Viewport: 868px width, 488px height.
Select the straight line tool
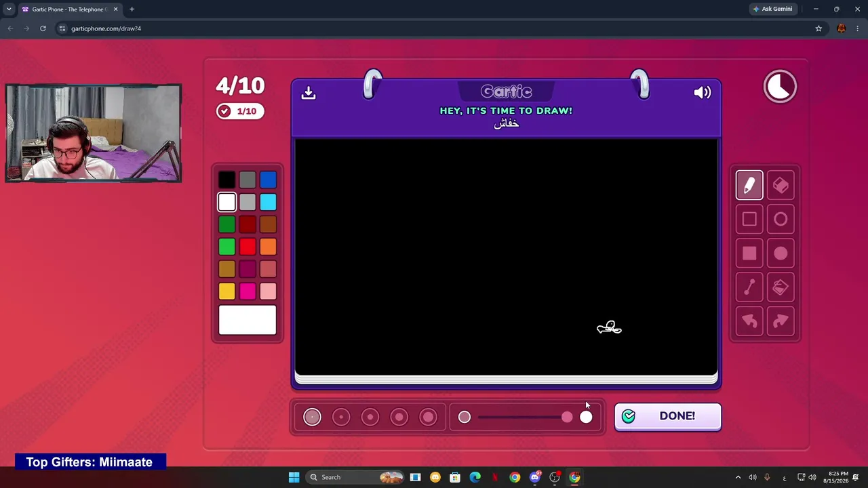(x=749, y=287)
